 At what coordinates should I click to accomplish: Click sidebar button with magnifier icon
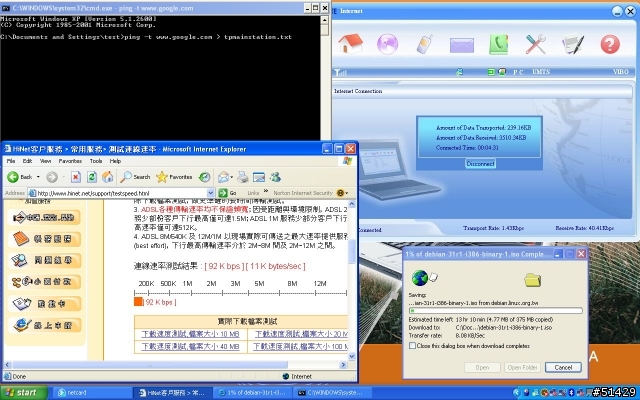(44, 260)
